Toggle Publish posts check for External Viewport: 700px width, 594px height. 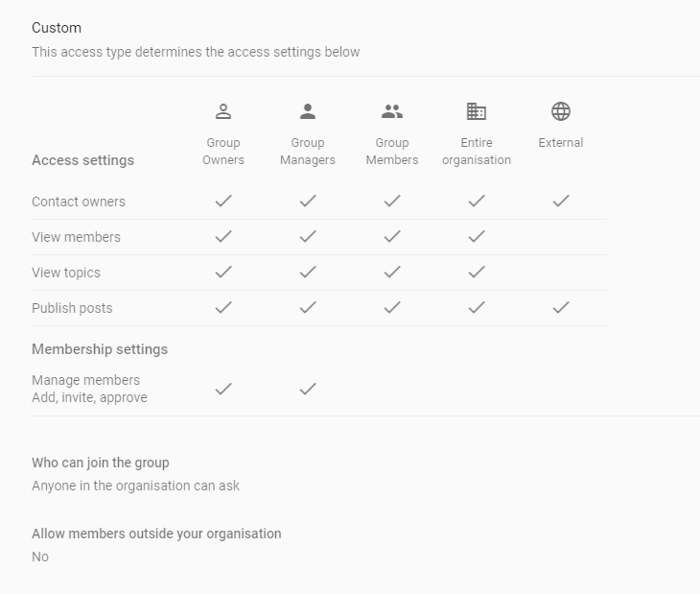[561, 308]
